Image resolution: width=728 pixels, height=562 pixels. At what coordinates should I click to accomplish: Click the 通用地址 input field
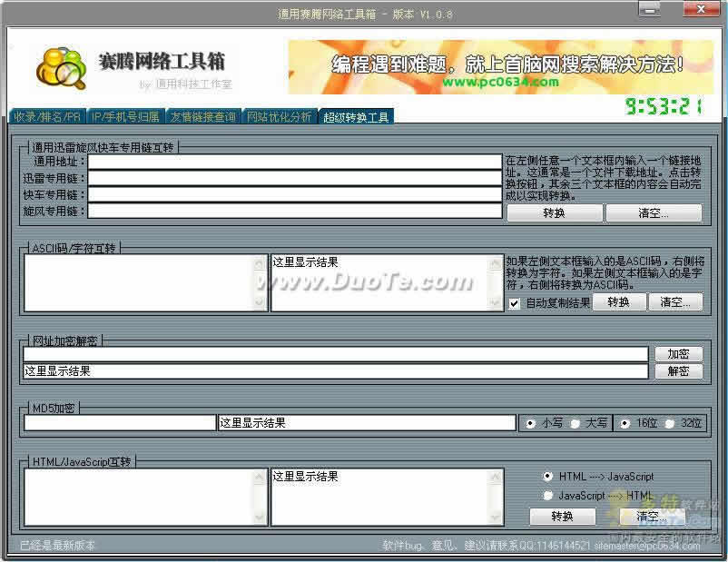[294, 162]
